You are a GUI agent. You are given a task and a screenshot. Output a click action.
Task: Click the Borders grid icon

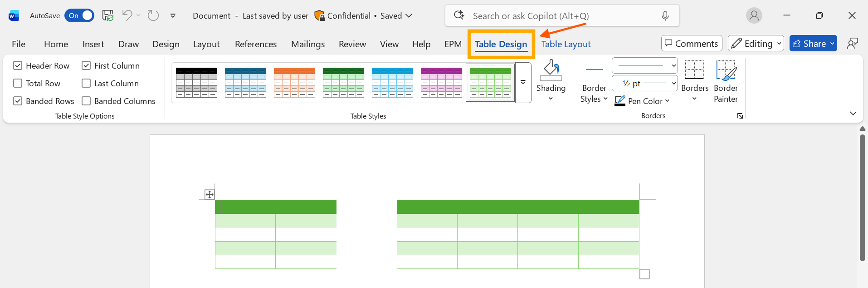(x=694, y=70)
